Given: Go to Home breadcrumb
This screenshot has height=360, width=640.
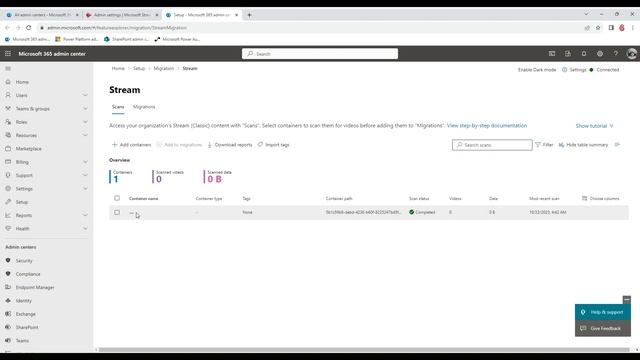Looking at the screenshot, I should [x=118, y=69].
